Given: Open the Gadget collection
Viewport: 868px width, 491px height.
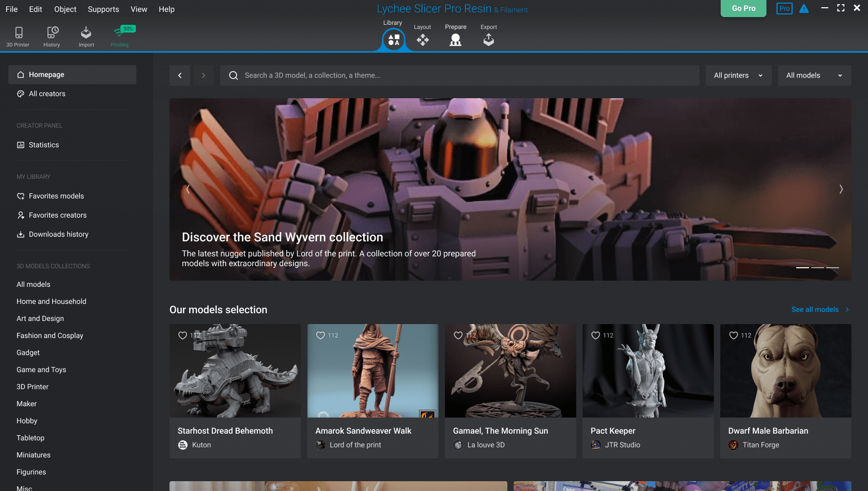Looking at the screenshot, I should pyautogui.click(x=28, y=352).
